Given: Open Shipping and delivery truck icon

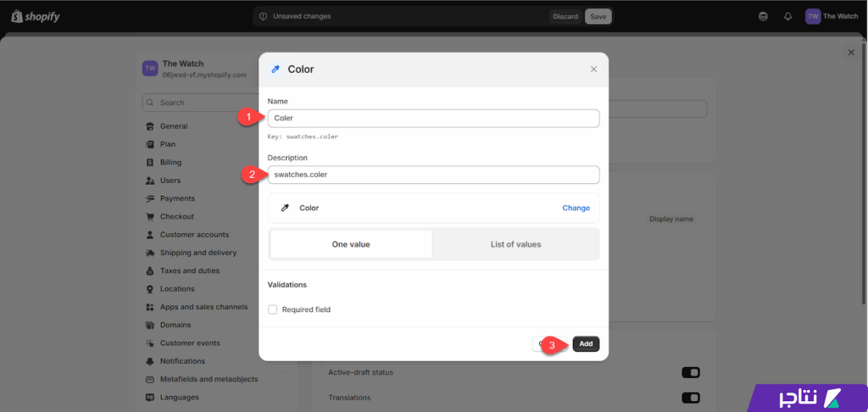Looking at the screenshot, I should (x=151, y=253).
